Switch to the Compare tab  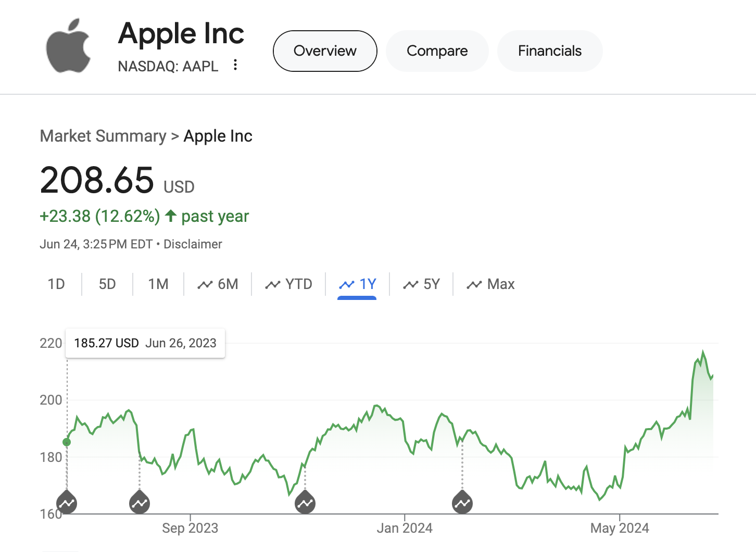point(437,51)
